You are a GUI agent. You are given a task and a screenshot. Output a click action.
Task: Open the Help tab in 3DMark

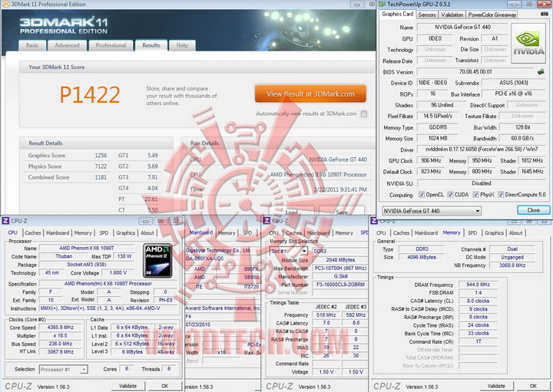(x=182, y=45)
